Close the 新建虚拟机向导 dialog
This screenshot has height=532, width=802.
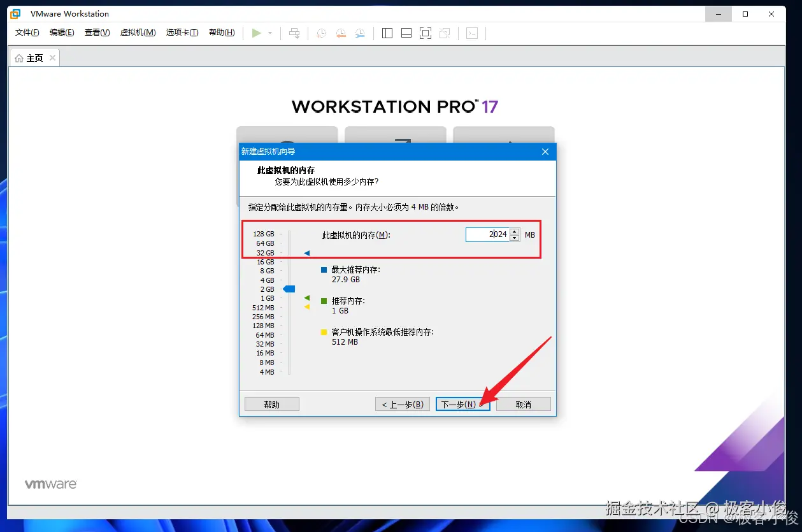click(545, 152)
